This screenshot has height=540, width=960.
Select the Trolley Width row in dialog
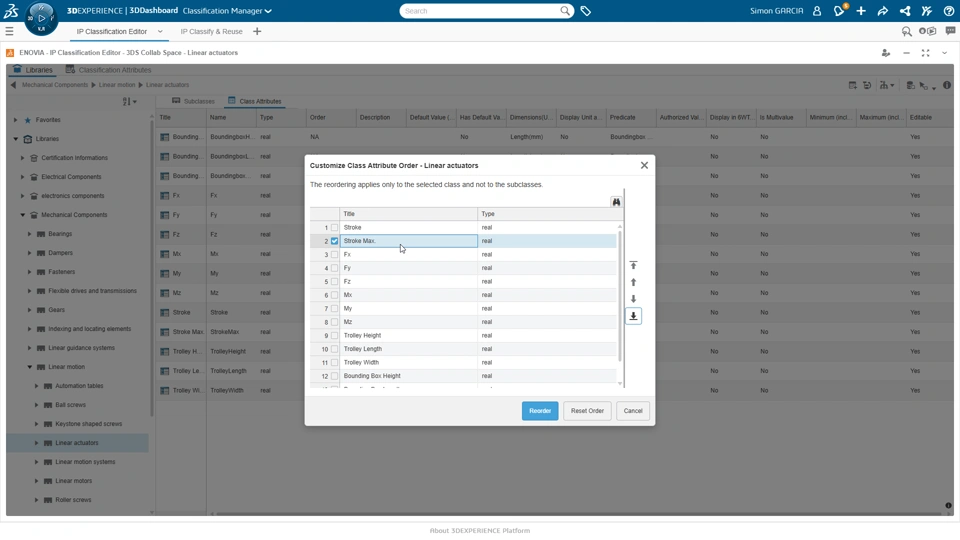[x=463, y=362]
